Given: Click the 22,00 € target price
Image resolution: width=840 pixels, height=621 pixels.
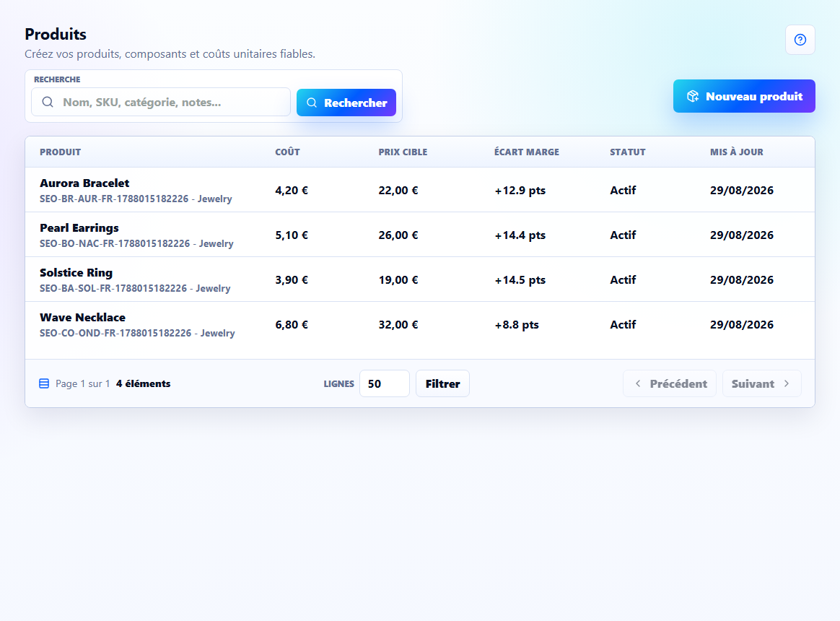Looking at the screenshot, I should point(398,191).
